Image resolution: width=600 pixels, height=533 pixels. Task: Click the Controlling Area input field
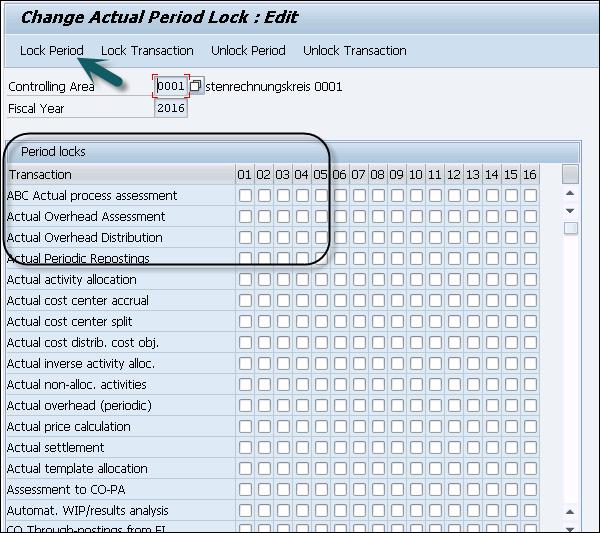171,86
